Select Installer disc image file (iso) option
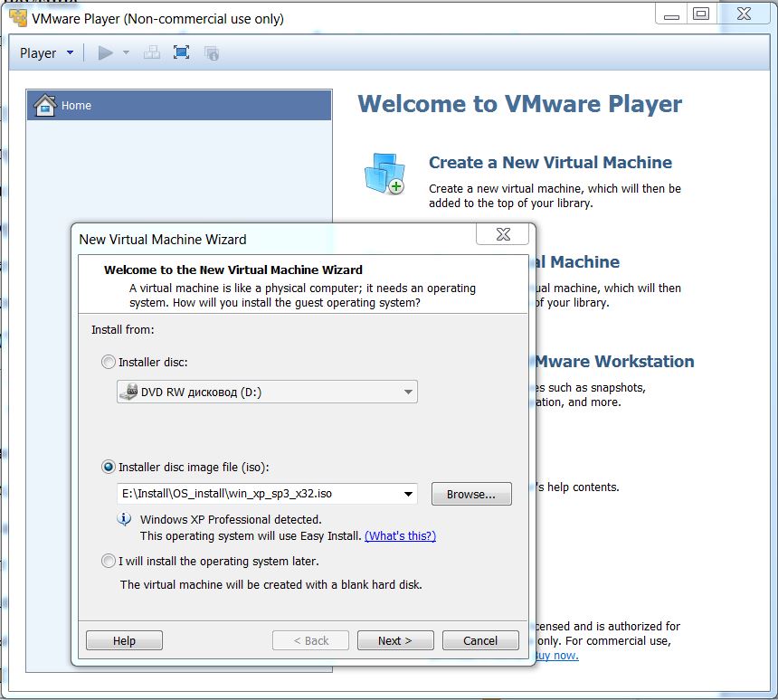The width and height of the screenshot is (778, 700). tap(109, 467)
